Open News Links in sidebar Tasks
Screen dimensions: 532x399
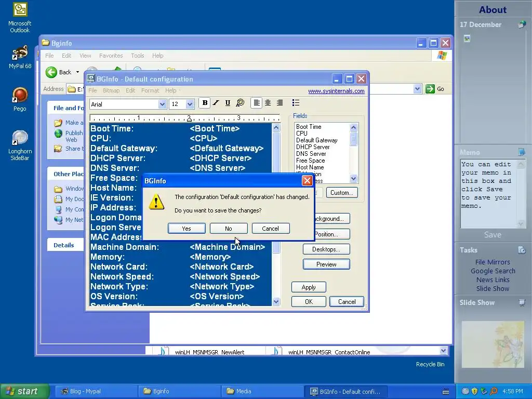tap(493, 280)
